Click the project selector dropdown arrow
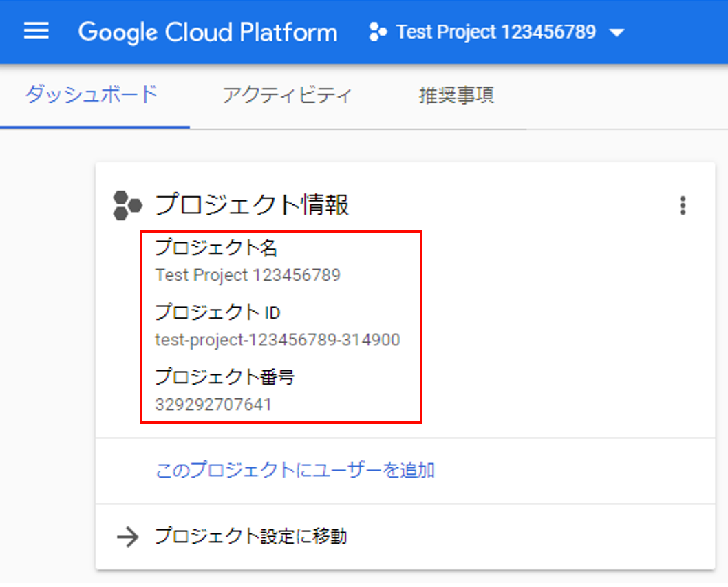 point(617,33)
